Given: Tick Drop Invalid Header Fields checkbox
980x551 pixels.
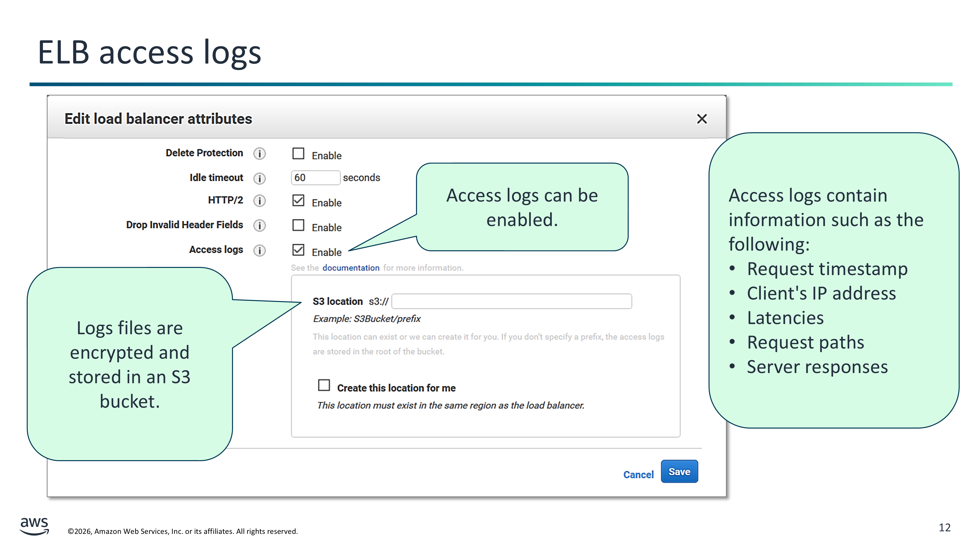Looking at the screenshot, I should click(x=298, y=225).
